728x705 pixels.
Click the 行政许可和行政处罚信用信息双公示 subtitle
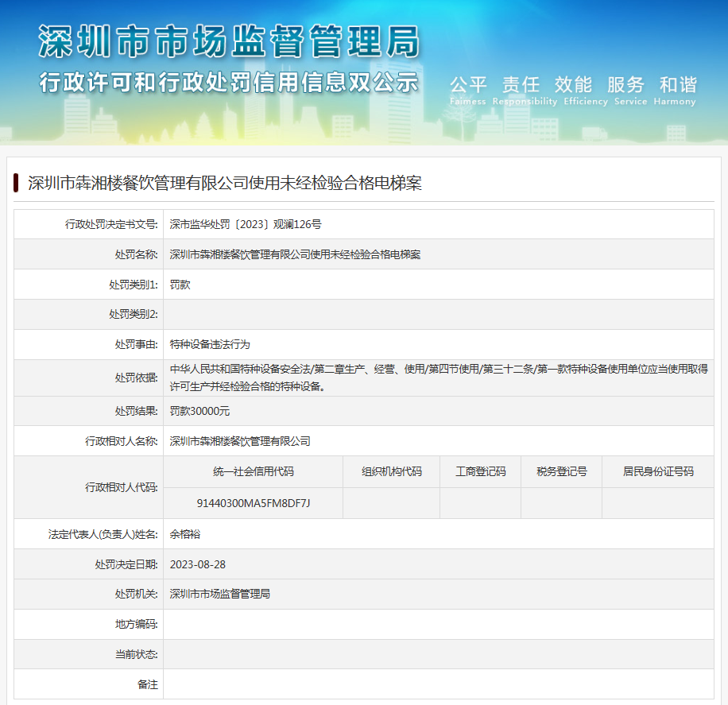[229, 83]
